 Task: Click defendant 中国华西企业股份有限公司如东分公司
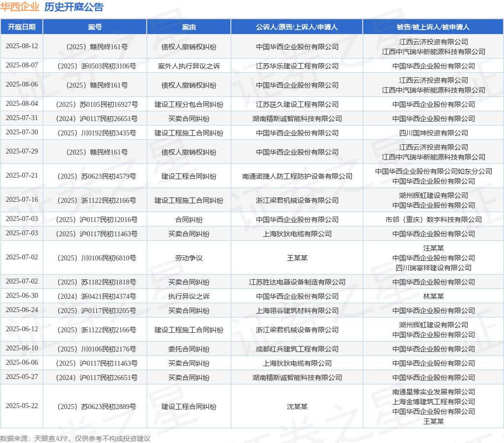click(433, 171)
